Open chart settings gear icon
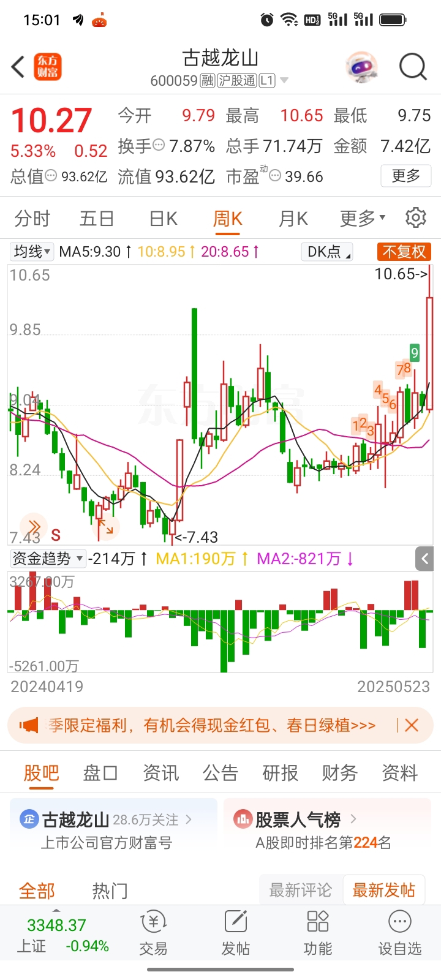Screen dimensions: 441x980 pyautogui.click(x=416, y=217)
